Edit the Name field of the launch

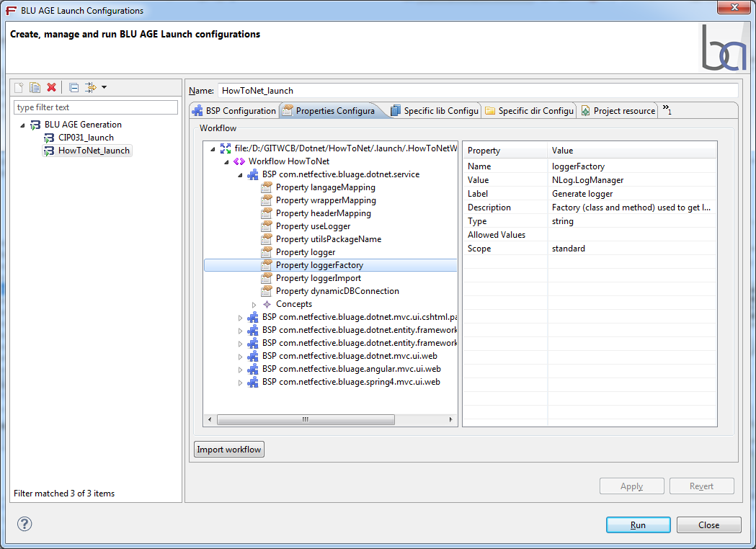pos(477,91)
